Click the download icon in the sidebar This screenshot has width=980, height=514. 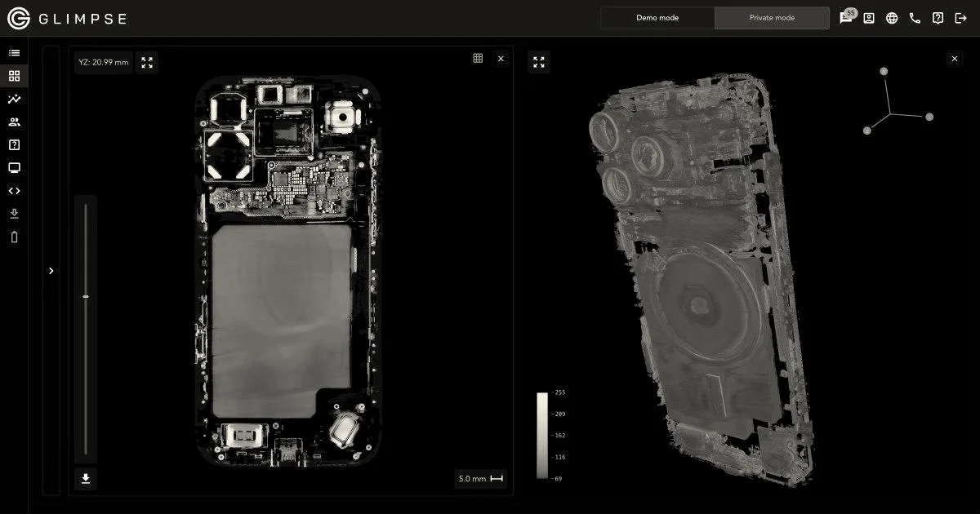point(14,214)
